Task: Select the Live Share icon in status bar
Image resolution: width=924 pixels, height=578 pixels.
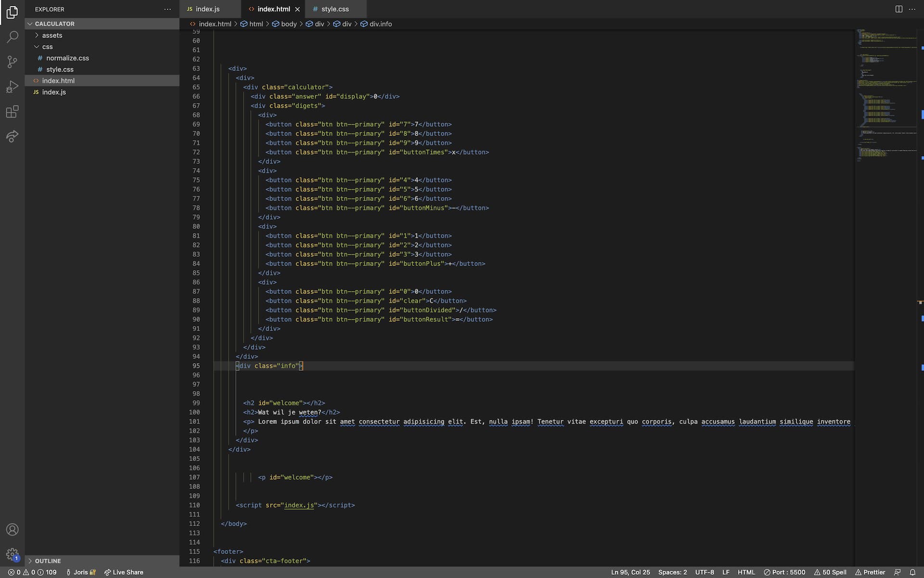Action: (x=107, y=572)
